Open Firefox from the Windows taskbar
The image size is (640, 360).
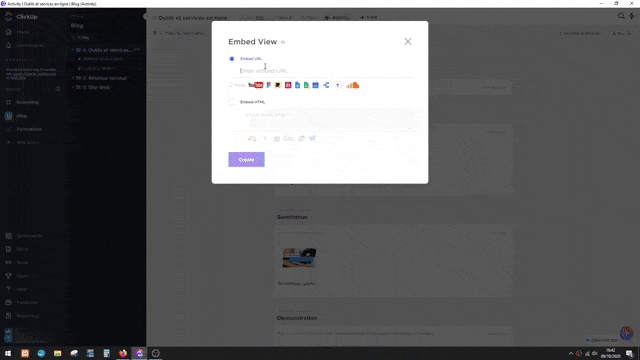(x=123, y=353)
